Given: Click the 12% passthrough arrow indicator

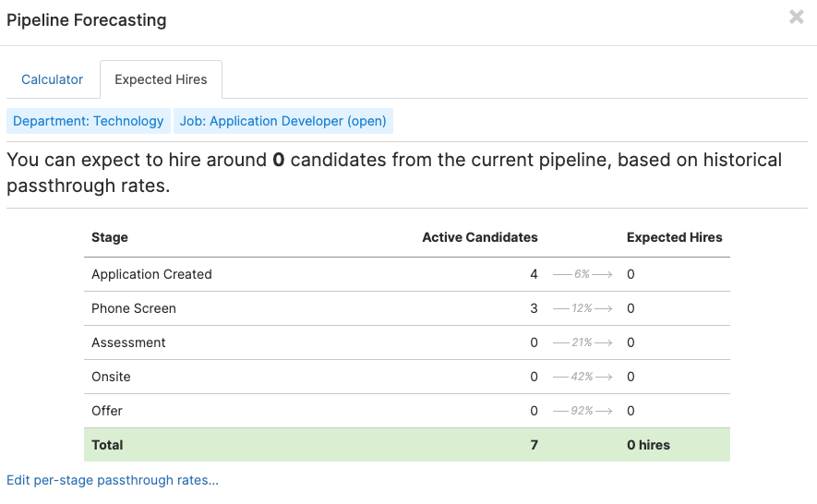Looking at the screenshot, I should point(583,308).
